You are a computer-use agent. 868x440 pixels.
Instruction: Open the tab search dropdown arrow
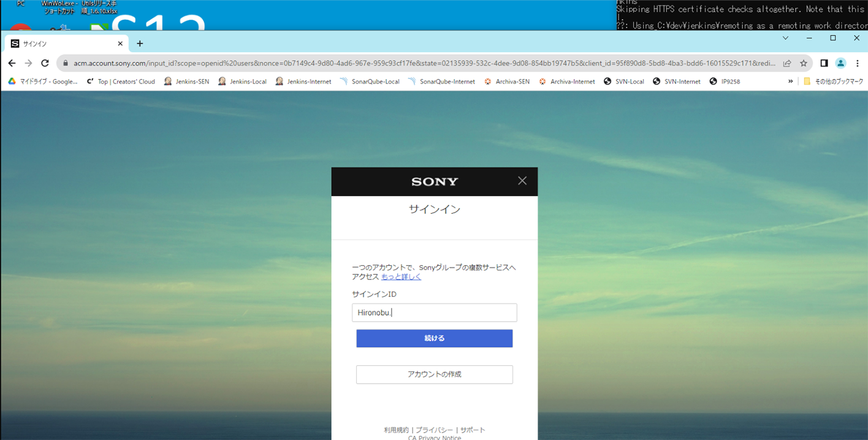[x=786, y=38]
